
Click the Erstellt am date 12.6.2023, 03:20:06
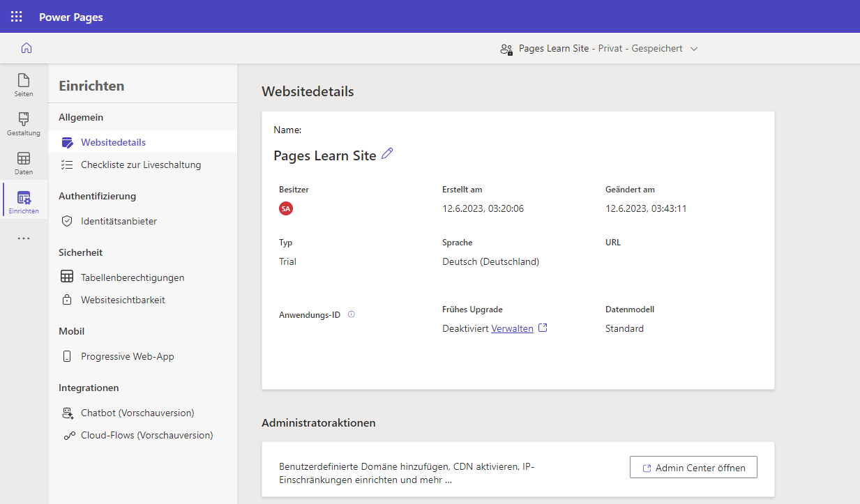(x=483, y=208)
